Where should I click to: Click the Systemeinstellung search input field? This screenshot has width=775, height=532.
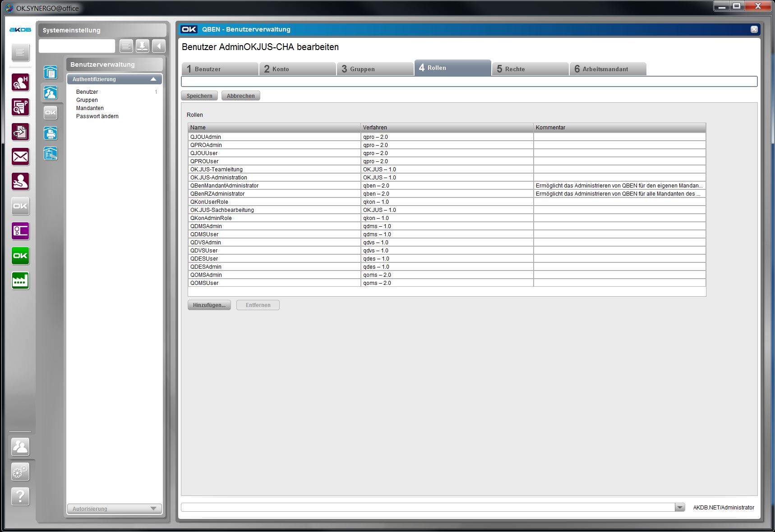click(x=77, y=46)
